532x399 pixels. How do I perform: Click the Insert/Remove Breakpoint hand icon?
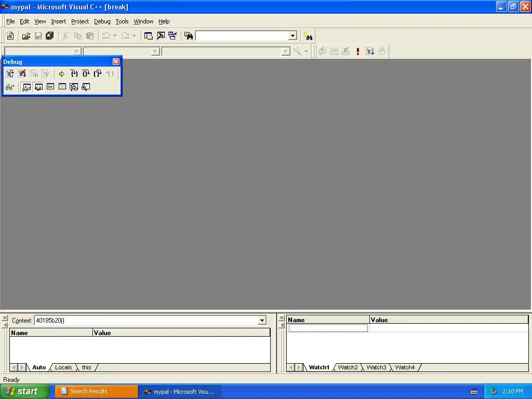pos(382,51)
